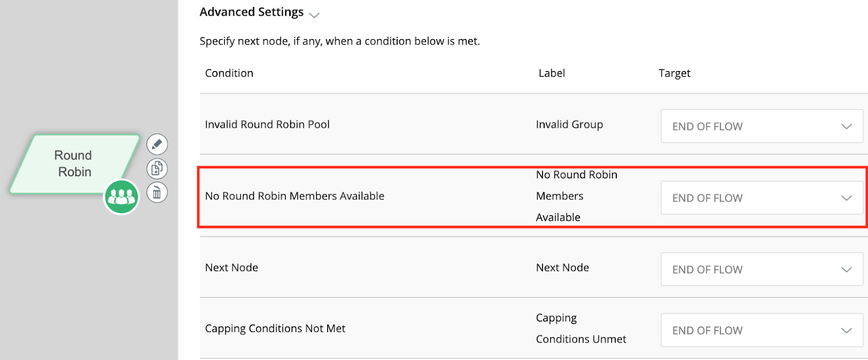Click the Advanced Settings heading
The height and width of the screenshot is (360, 868).
251,12
